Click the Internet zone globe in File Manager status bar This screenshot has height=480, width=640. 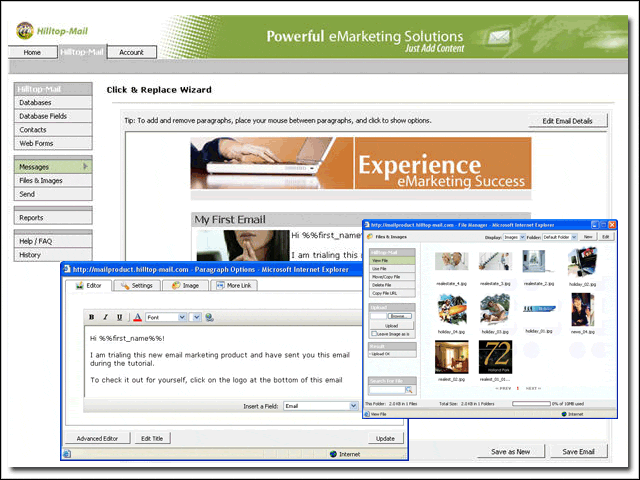[564, 414]
